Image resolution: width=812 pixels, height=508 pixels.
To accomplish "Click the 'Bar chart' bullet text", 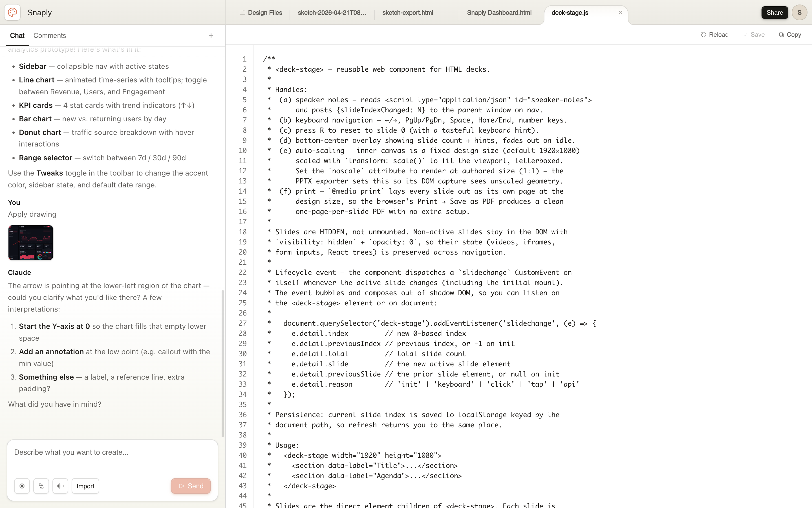I will point(35,119).
